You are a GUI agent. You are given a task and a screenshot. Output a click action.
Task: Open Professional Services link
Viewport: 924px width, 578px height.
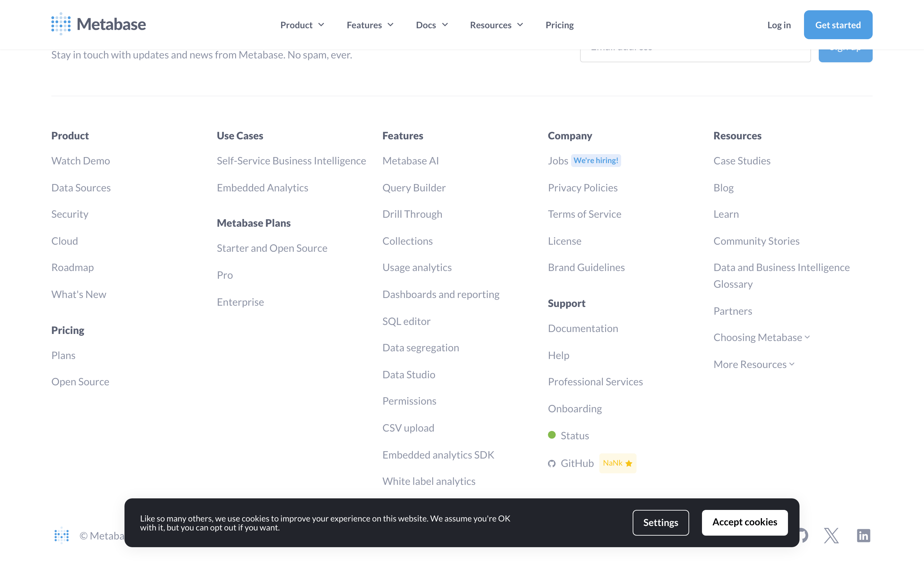point(595,381)
